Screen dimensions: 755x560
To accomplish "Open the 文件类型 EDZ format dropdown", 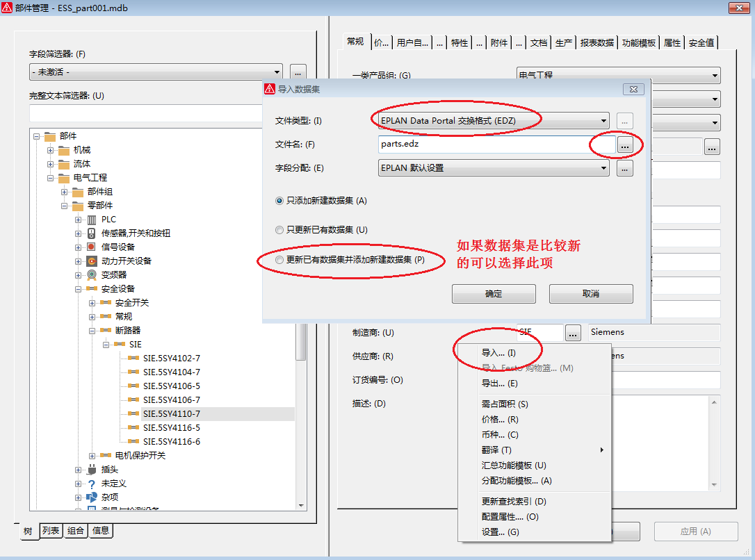I will [603, 121].
